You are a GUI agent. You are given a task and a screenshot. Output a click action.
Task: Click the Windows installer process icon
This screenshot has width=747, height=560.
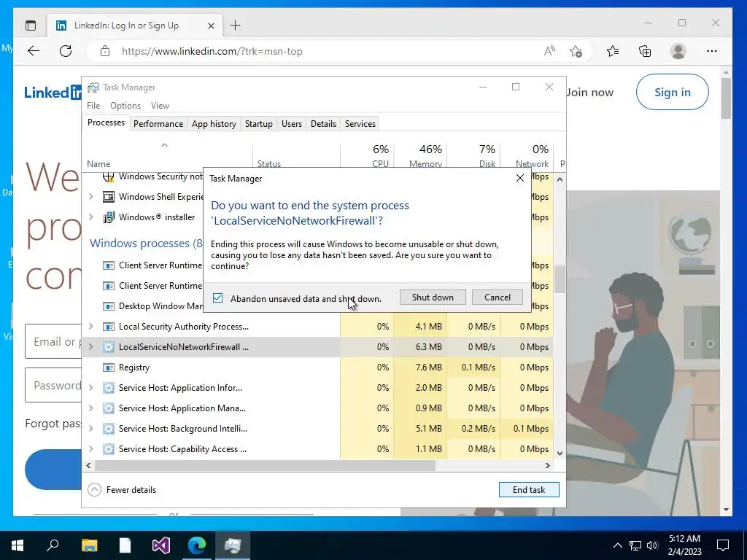[x=109, y=217]
